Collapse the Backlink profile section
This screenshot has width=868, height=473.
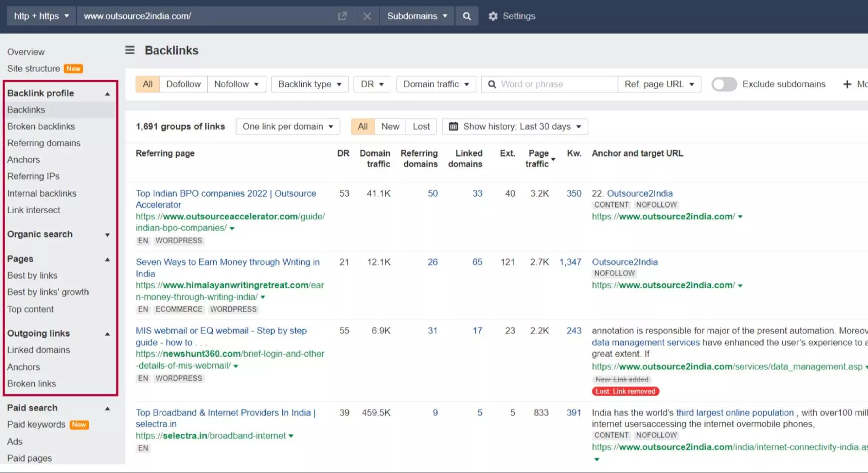(x=107, y=94)
